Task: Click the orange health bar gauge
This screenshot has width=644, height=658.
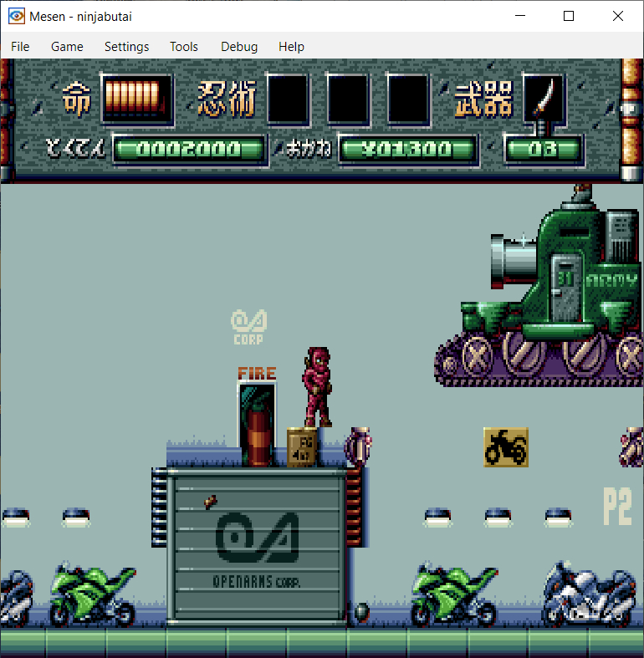Action: [x=136, y=99]
